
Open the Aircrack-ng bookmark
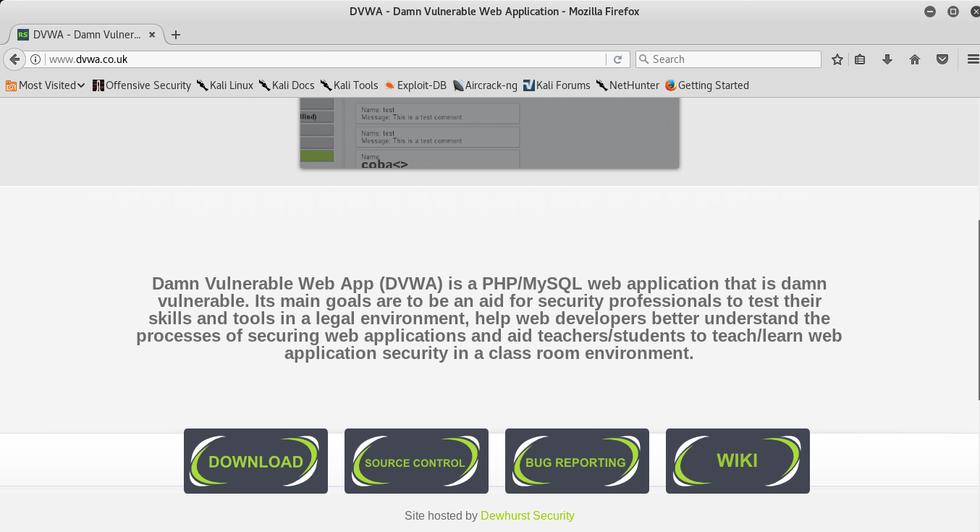click(485, 85)
